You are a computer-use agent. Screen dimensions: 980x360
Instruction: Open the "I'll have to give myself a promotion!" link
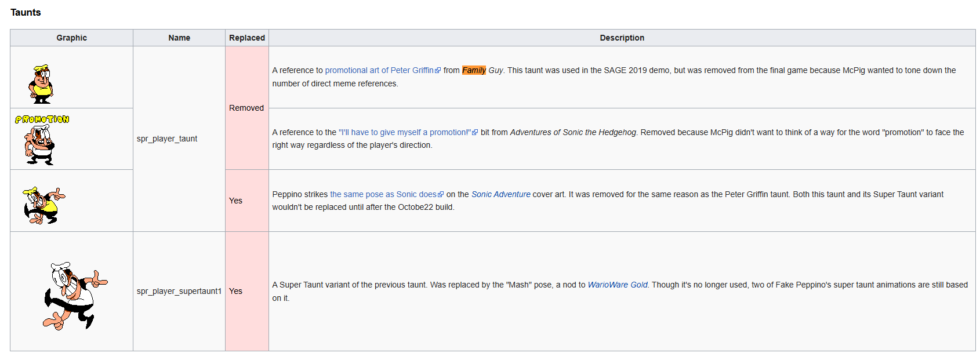point(405,132)
